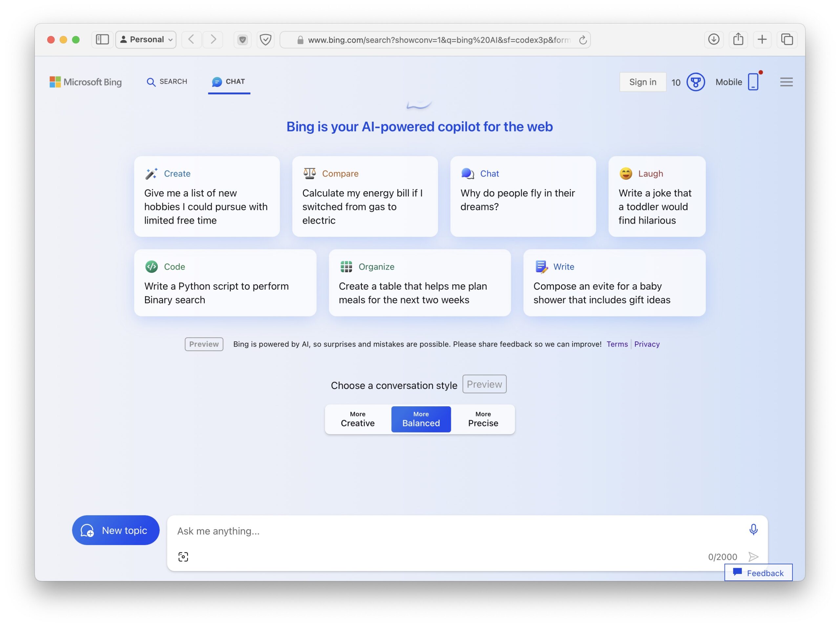Image resolution: width=840 pixels, height=627 pixels.
Task: Click the Sign in button
Action: (642, 82)
